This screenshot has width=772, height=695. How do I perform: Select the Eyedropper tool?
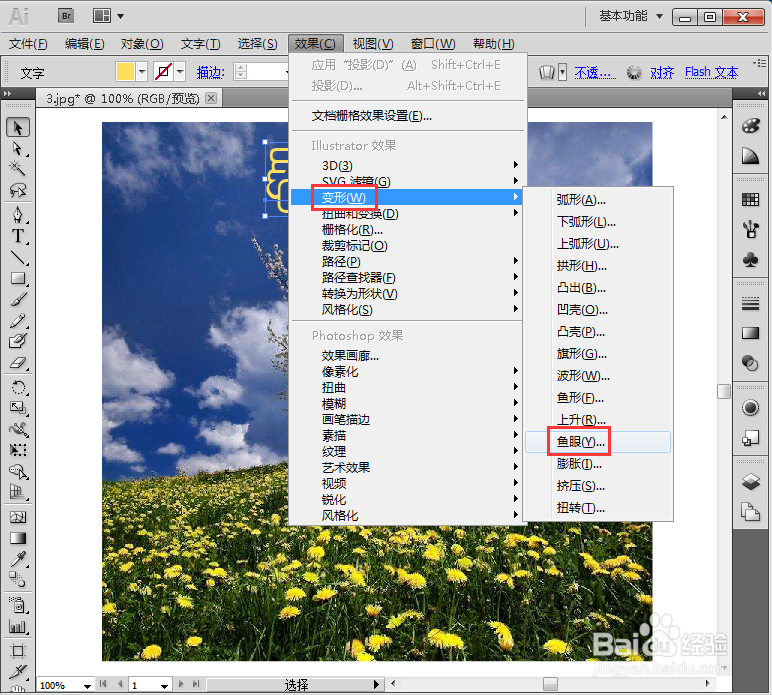pos(18,559)
